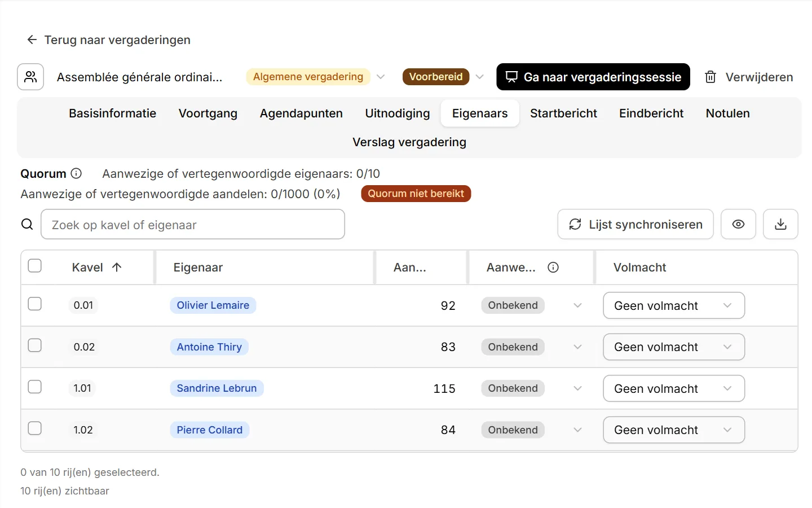The image size is (812, 508).
Task: Click the owners group icon button
Action: tap(30, 77)
